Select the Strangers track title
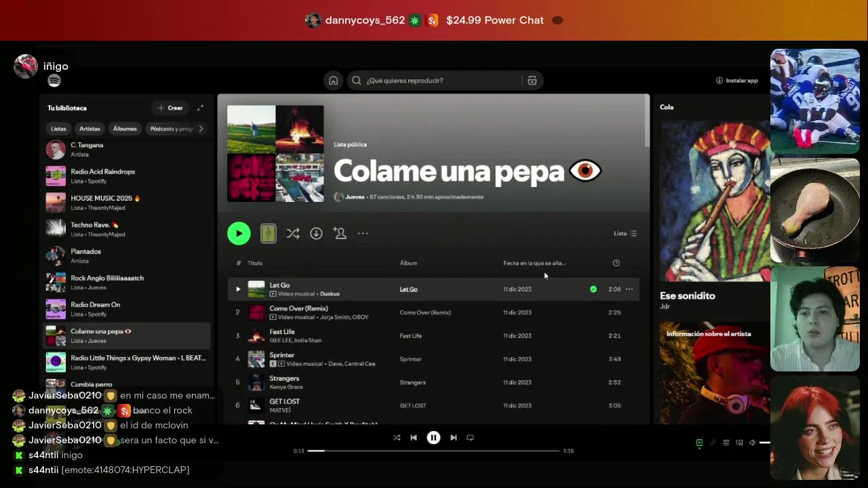This screenshot has height=488, width=868. click(x=284, y=378)
